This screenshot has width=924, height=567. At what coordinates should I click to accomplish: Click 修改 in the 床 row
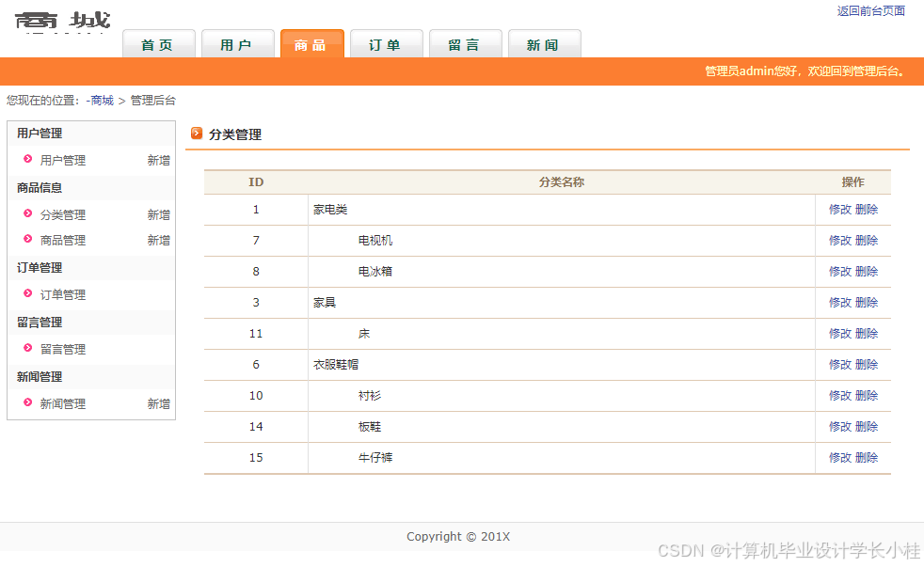tap(840, 334)
